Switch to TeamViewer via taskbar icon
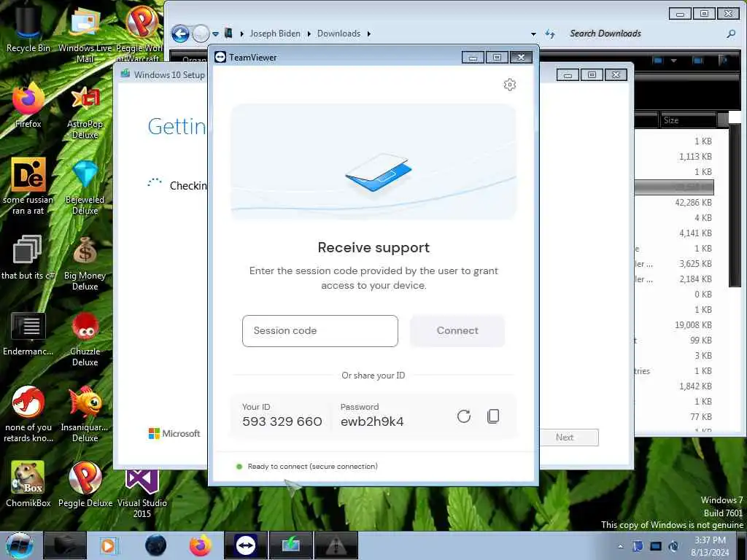The width and height of the screenshot is (747, 560). (246, 545)
